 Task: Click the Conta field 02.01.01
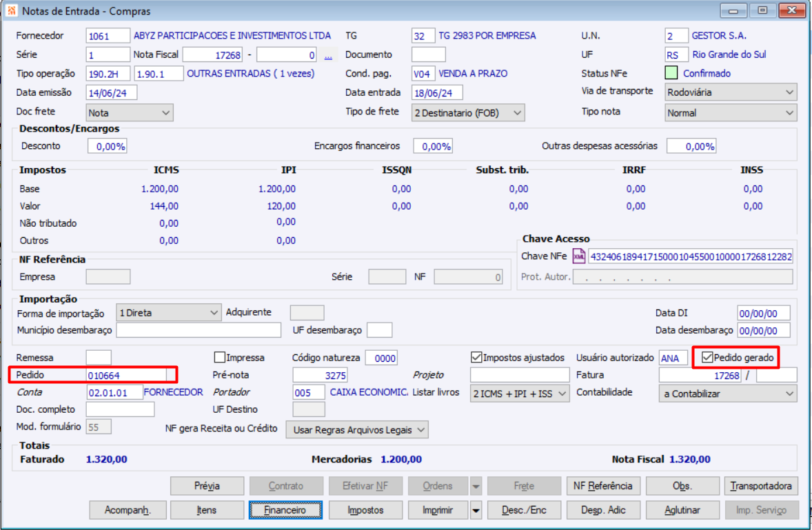[114, 392]
